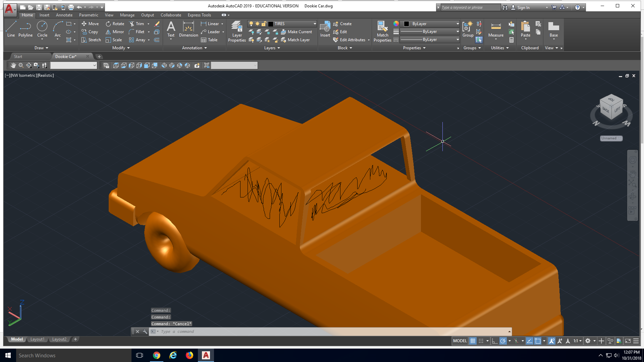The height and width of the screenshot is (362, 644).
Task: Switch to the Annotate ribbon tab
Action: [x=64, y=15]
